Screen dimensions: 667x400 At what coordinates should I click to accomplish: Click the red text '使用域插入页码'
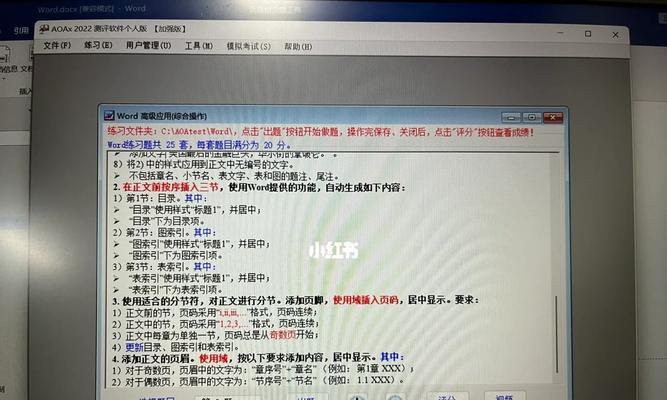[x=366, y=300]
